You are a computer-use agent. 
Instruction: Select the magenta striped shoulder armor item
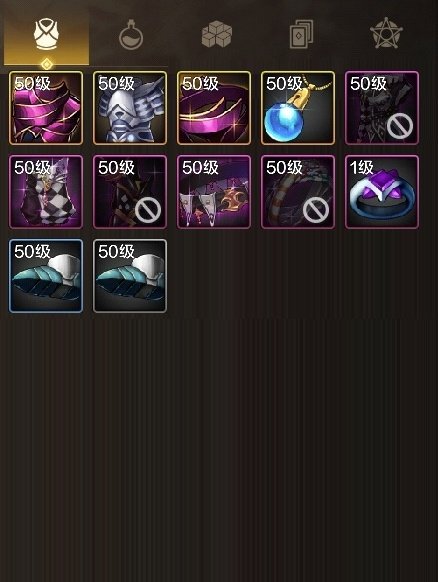coord(46,108)
